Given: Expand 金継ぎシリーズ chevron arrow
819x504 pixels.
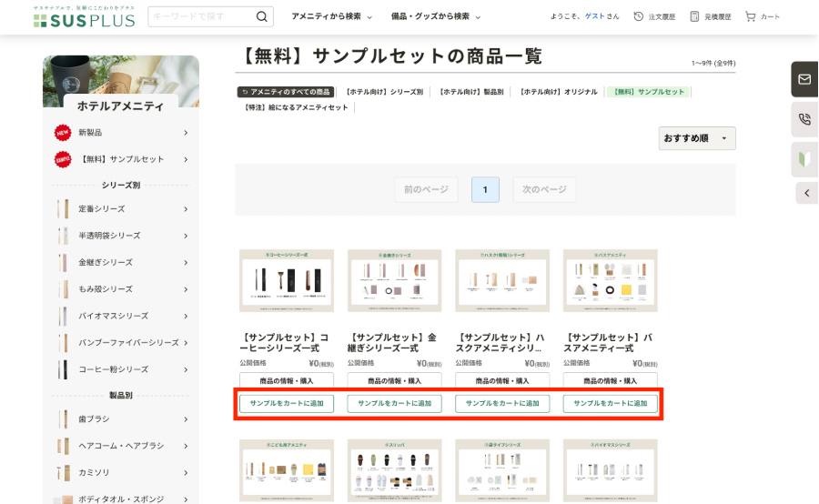Looking at the screenshot, I should 186,262.
